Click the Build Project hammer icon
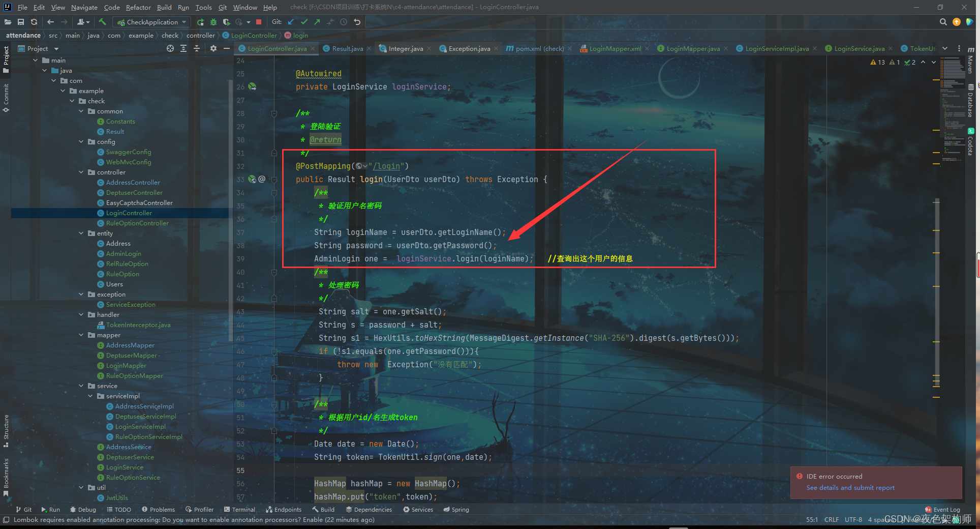Screen dimensions: 980x529 [x=102, y=22]
